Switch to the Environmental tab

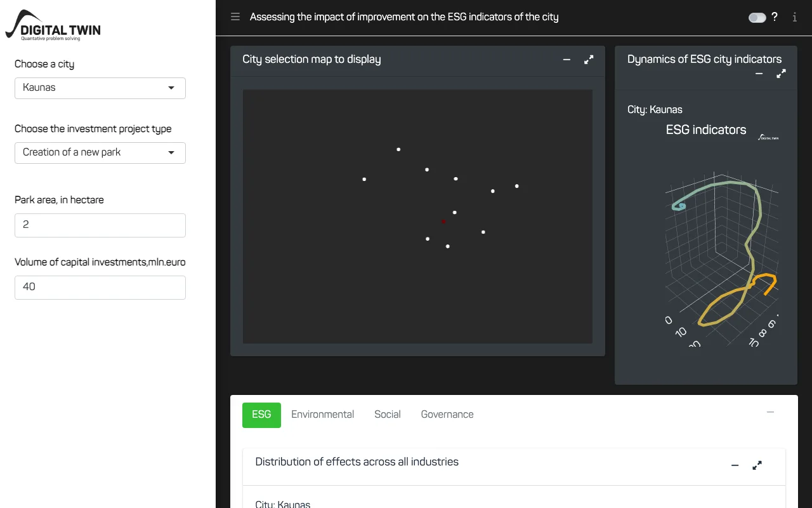click(322, 415)
